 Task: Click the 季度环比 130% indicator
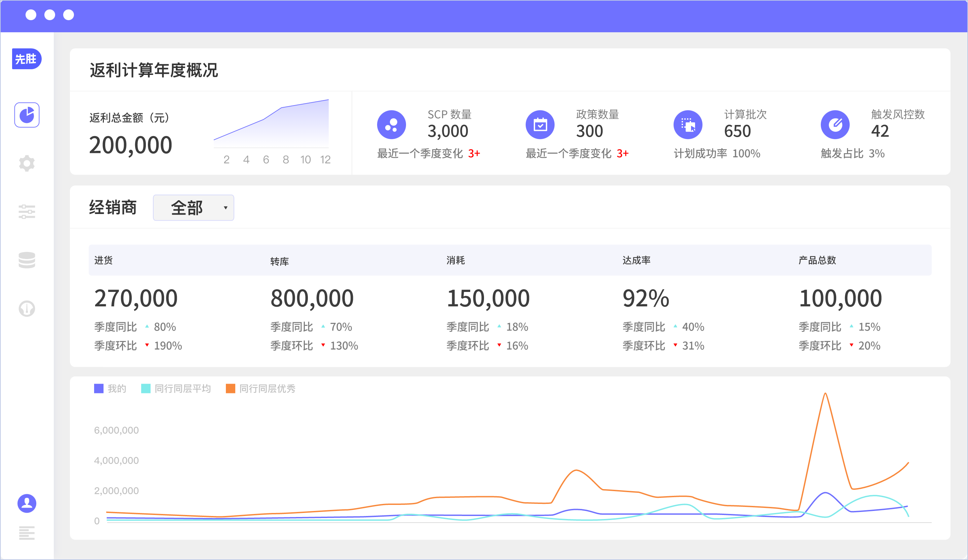pos(314,346)
